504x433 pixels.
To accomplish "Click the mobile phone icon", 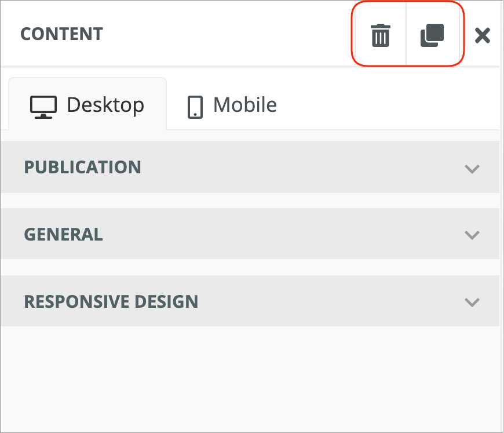I will [195, 107].
